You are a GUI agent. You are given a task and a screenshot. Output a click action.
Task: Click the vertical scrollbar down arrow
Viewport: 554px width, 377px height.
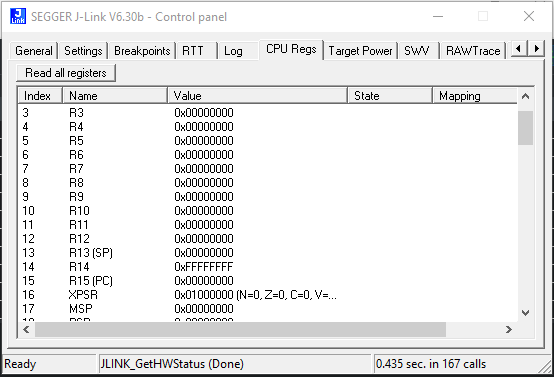click(x=525, y=313)
